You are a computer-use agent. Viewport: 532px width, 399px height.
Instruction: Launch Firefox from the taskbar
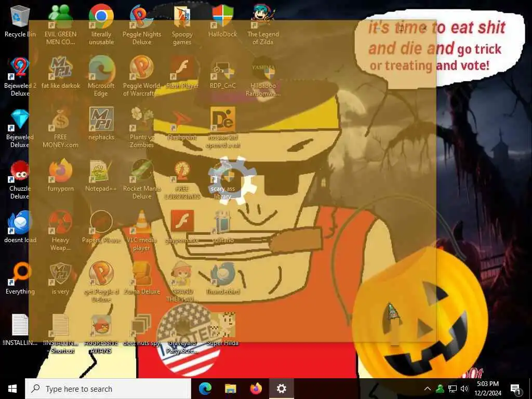point(256,389)
